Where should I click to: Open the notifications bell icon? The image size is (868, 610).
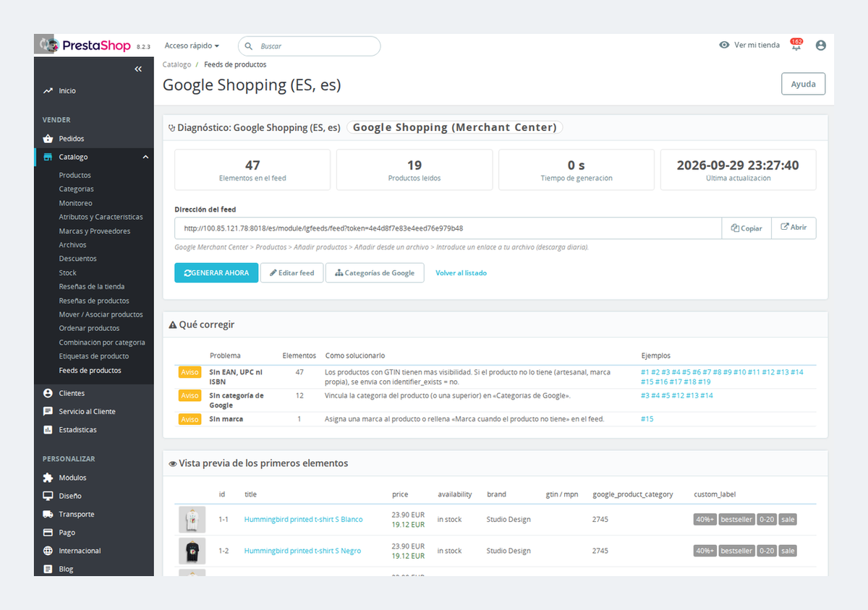pyautogui.click(x=796, y=45)
